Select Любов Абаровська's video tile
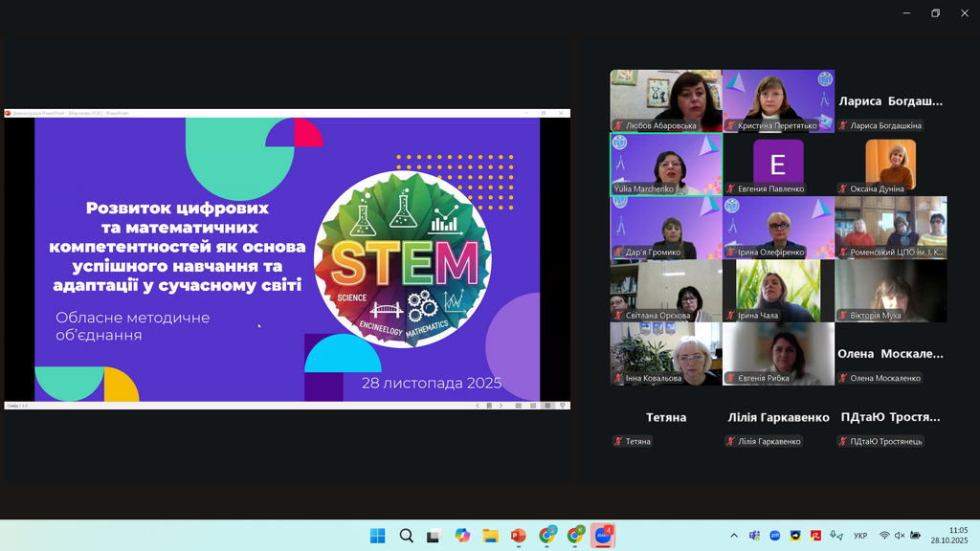Image resolution: width=980 pixels, height=551 pixels. click(666, 100)
